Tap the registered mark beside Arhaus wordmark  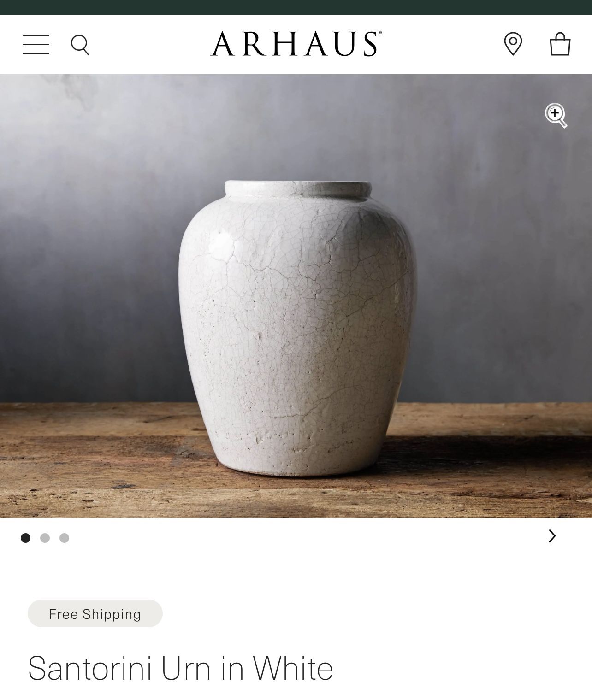[380, 33]
